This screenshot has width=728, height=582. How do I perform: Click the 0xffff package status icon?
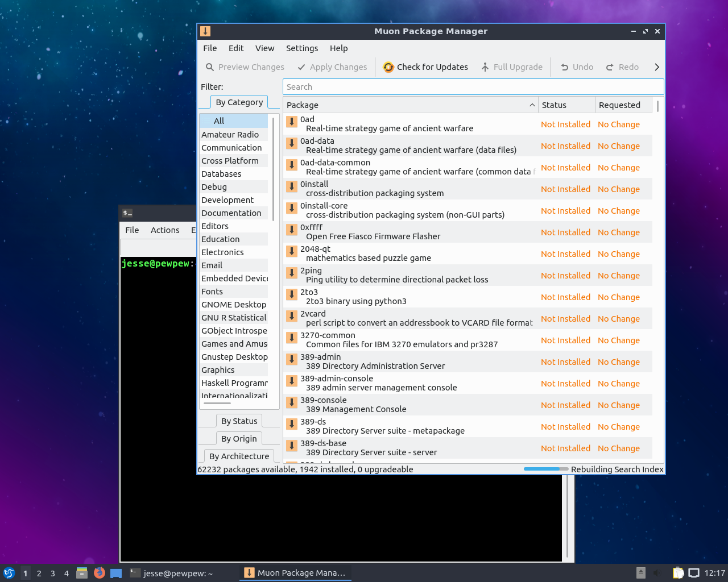click(x=292, y=229)
